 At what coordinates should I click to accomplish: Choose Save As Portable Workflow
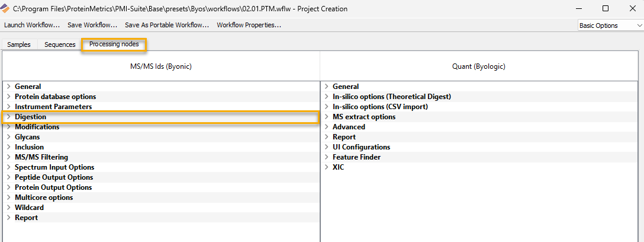coord(167,25)
